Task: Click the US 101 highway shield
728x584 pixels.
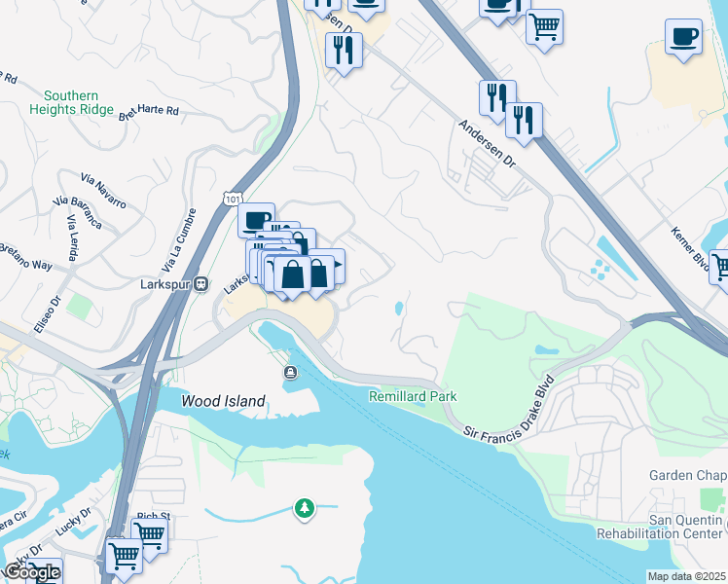Action: [232, 200]
